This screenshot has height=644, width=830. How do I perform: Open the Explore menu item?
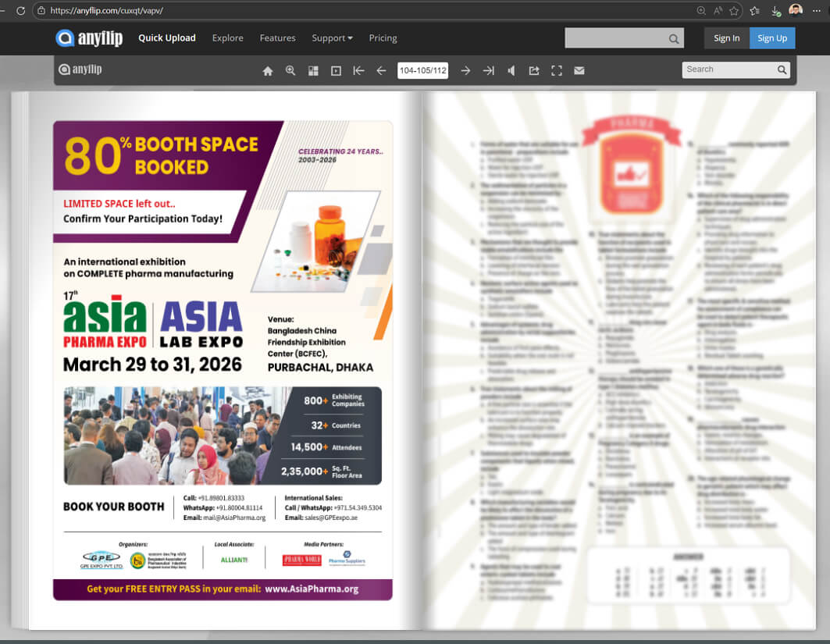coord(227,38)
